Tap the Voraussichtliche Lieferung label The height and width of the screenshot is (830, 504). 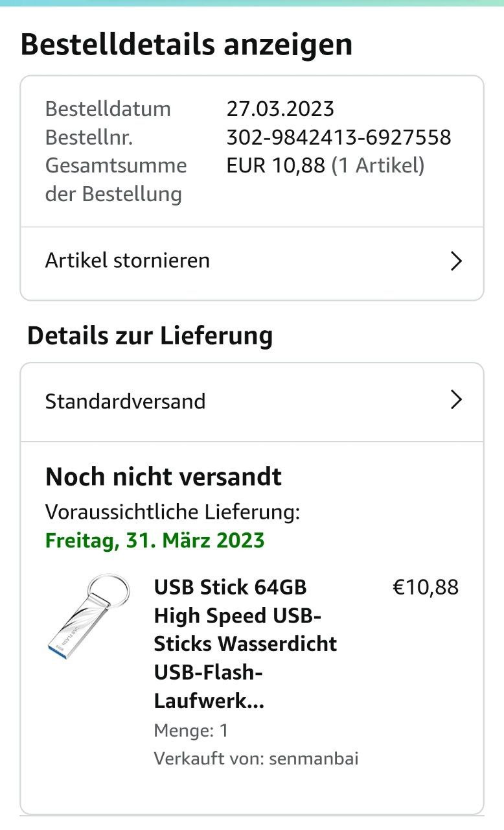(x=172, y=512)
